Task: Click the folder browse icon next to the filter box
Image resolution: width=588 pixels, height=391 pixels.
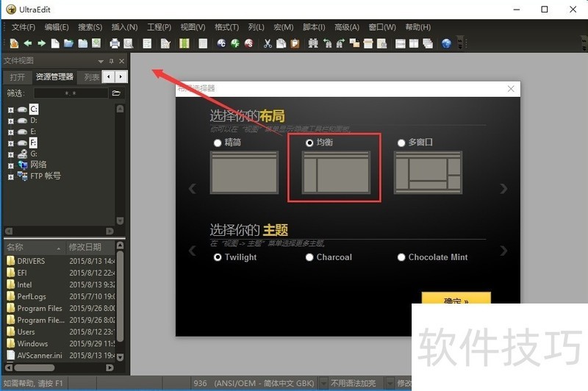Action: (116, 93)
